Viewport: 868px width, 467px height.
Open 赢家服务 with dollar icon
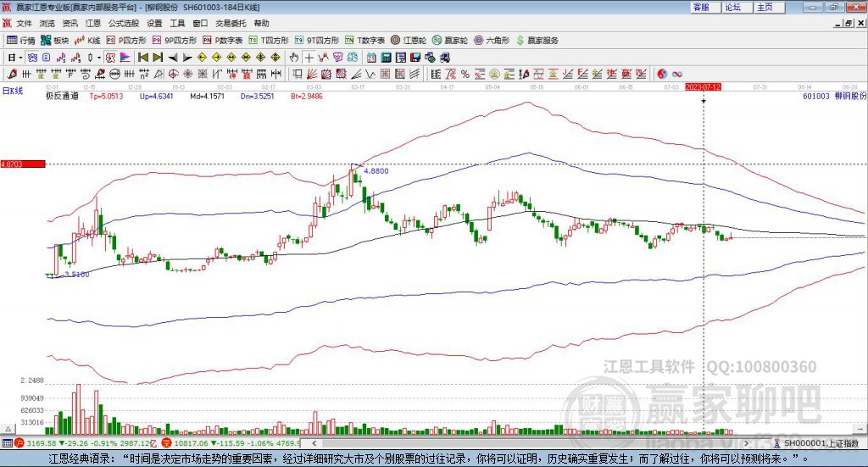(537, 41)
